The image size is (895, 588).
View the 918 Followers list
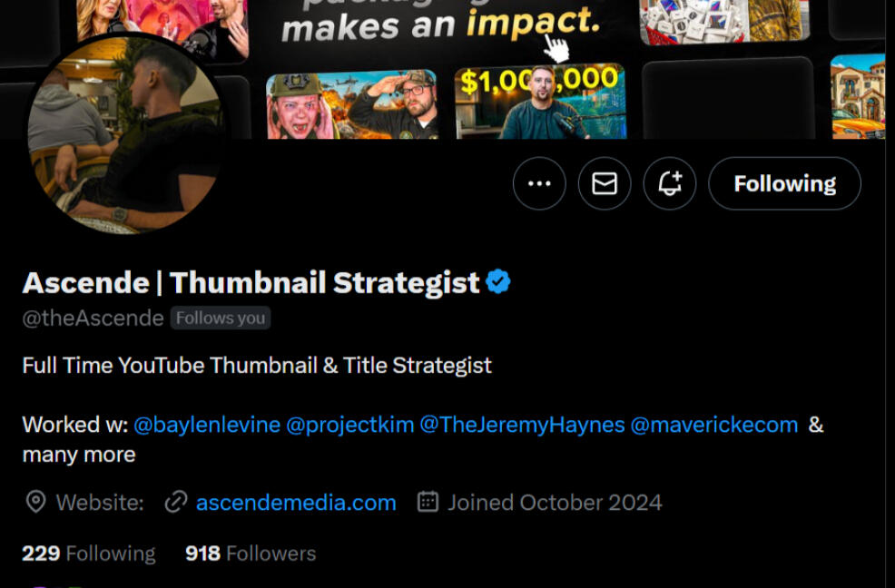(251, 554)
